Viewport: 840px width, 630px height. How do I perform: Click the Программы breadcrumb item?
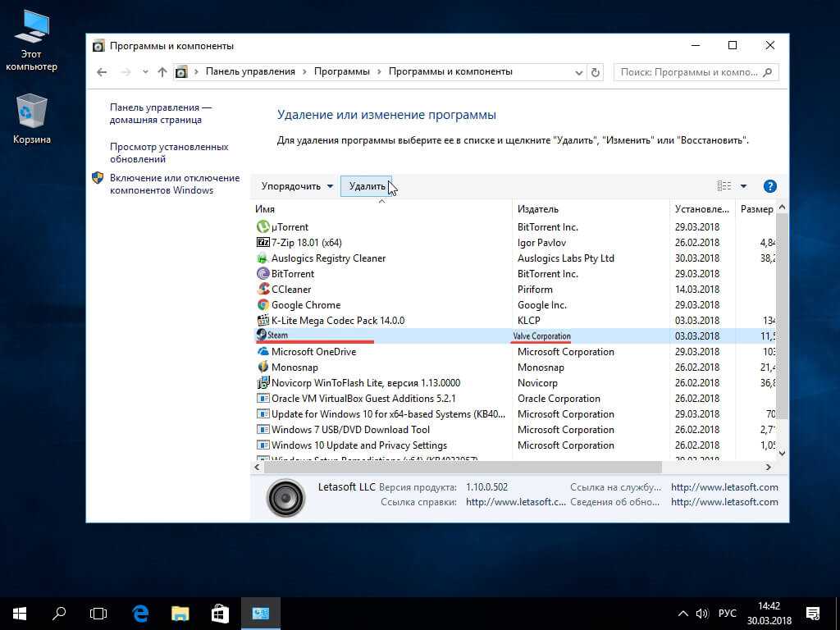(x=341, y=72)
